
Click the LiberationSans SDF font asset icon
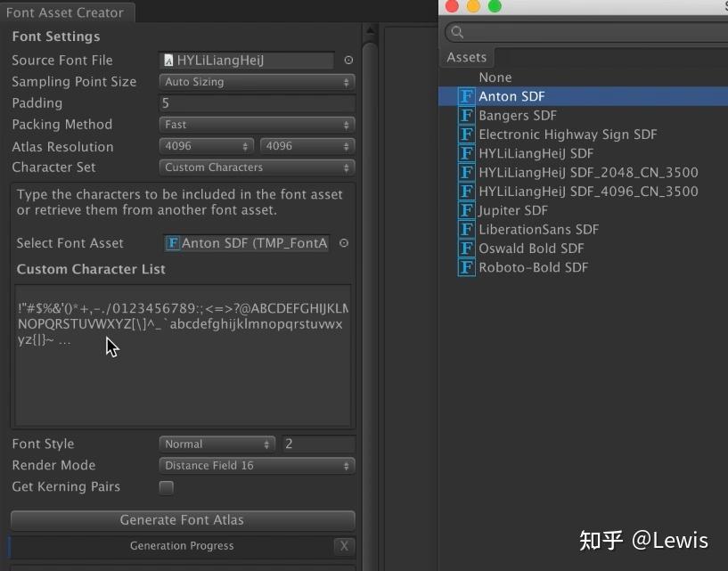(x=465, y=229)
